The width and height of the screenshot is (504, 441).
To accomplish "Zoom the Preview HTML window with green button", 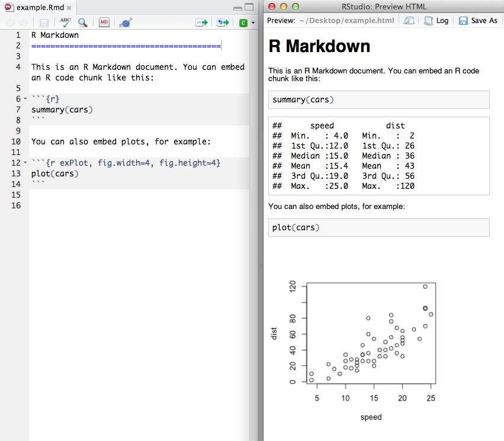I will (296, 7).
